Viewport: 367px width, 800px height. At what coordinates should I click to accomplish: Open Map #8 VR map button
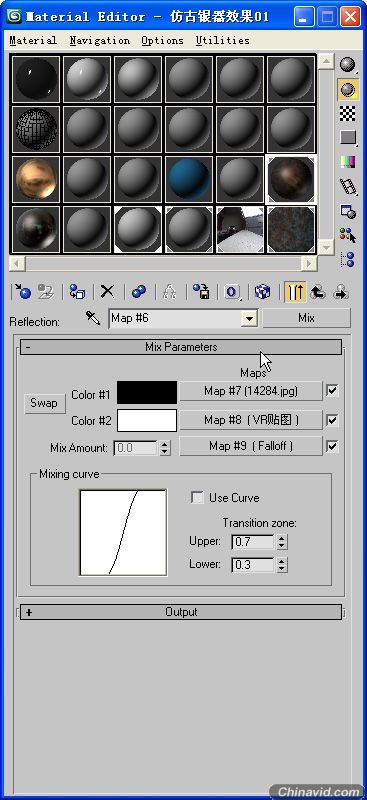[251, 420]
